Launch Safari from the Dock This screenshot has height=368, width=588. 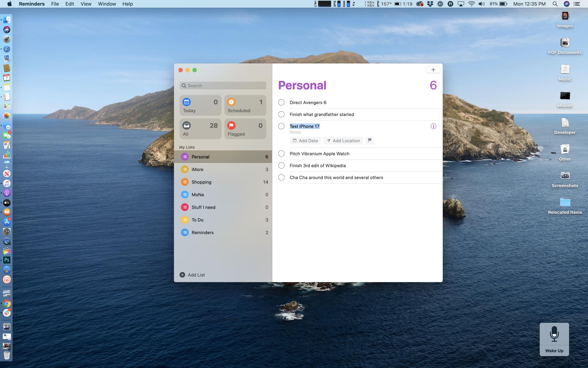[7, 49]
